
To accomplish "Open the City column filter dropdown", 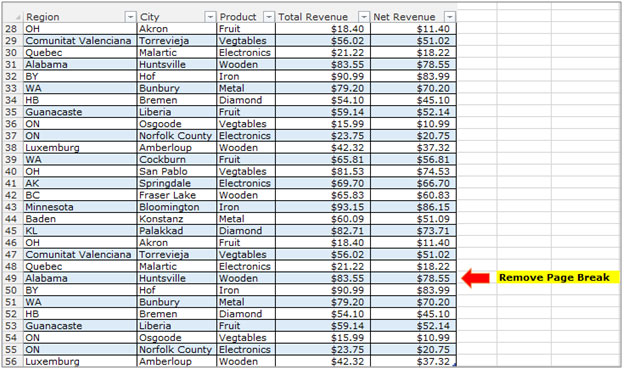I will (x=210, y=17).
